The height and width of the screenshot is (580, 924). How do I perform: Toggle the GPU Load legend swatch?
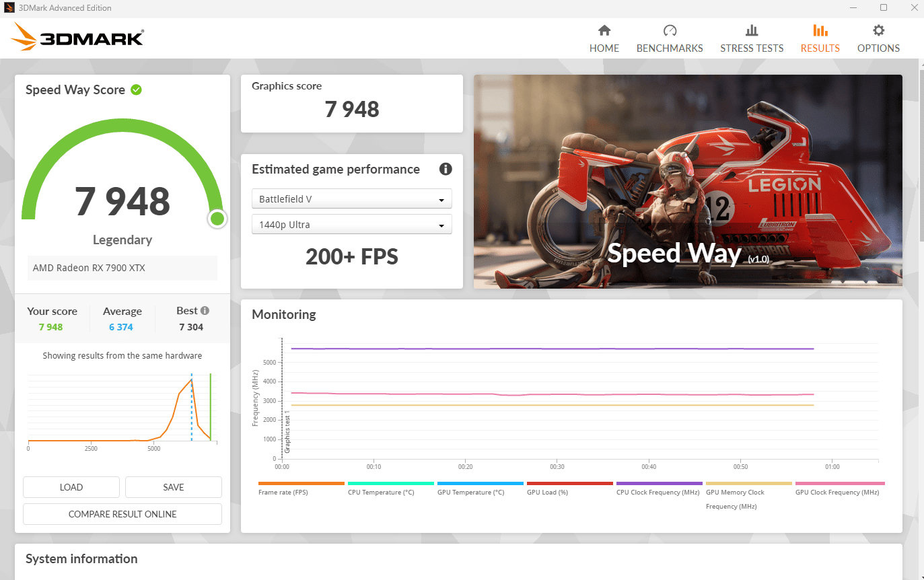click(570, 483)
